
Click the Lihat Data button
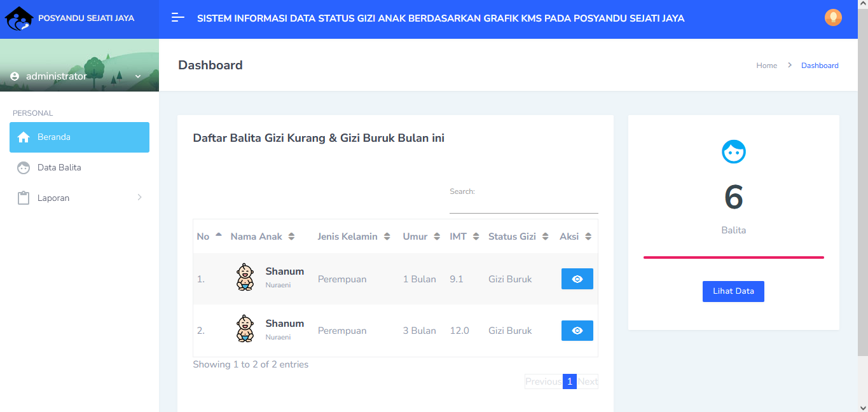pyautogui.click(x=733, y=291)
